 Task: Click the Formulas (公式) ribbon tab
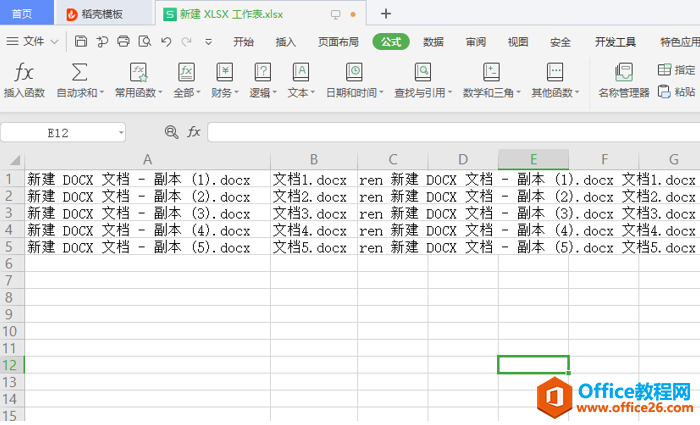[391, 42]
